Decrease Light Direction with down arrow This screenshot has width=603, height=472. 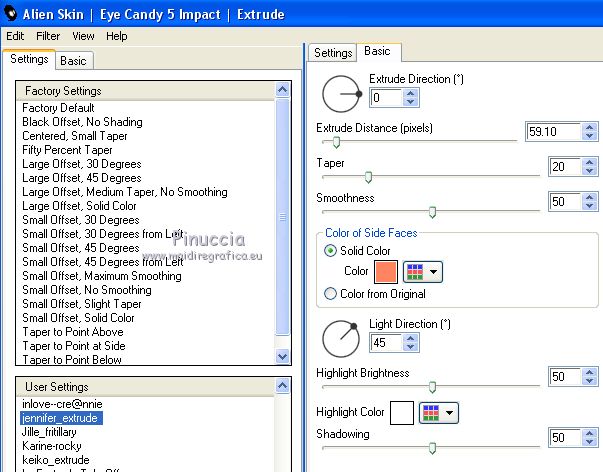411,347
